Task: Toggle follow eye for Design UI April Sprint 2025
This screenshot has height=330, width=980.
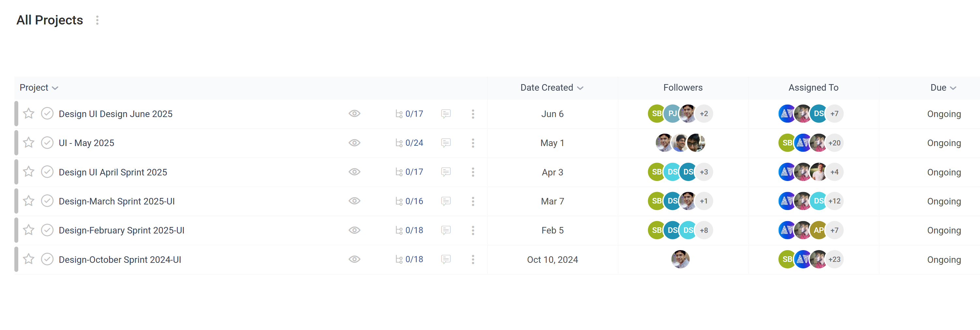Action: coord(354,172)
